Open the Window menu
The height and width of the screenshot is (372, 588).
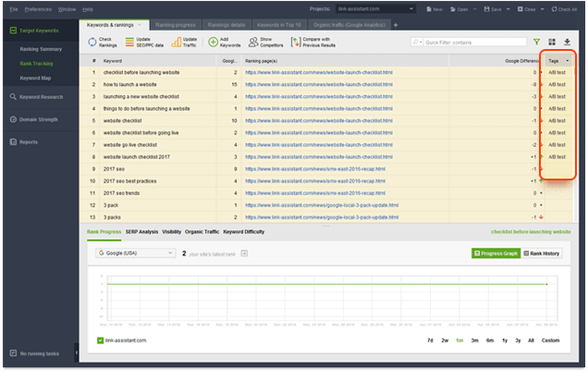coord(67,9)
